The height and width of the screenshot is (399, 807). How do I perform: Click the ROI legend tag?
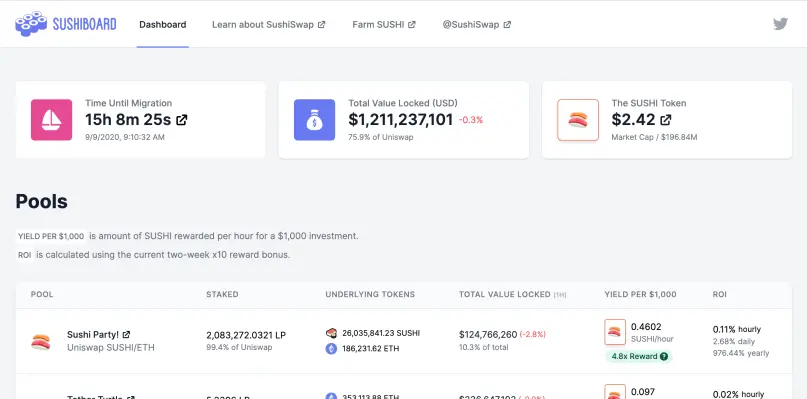(x=25, y=255)
